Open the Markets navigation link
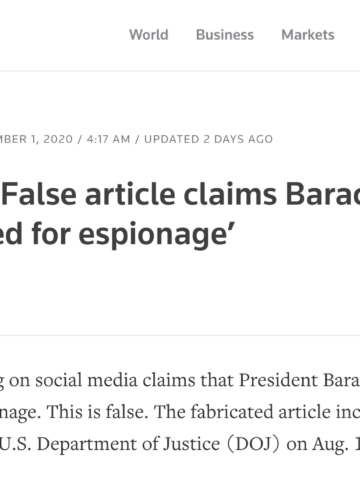The image size is (360, 504). 308,35
